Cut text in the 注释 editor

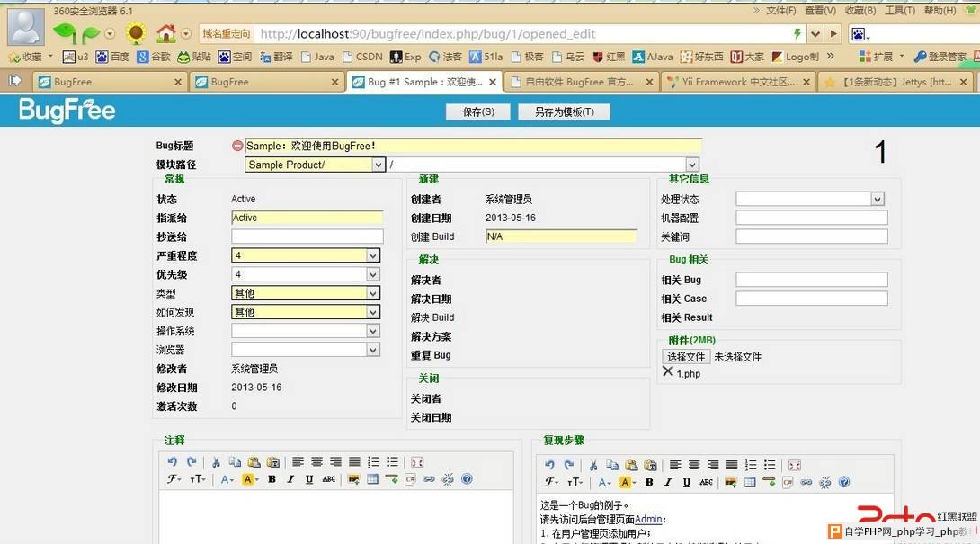[216, 462]
